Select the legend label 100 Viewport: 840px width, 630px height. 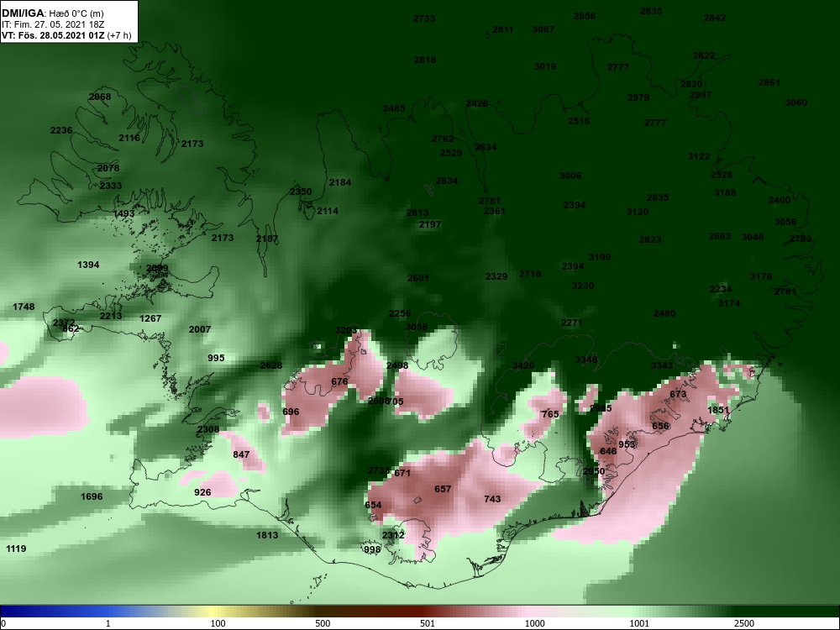(218, 623)
